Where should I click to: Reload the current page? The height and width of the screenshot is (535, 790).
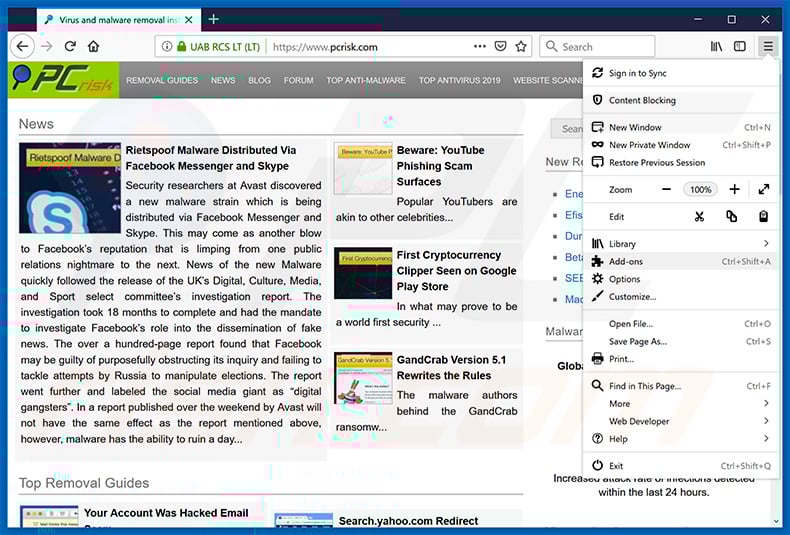(x=70, y=46)
